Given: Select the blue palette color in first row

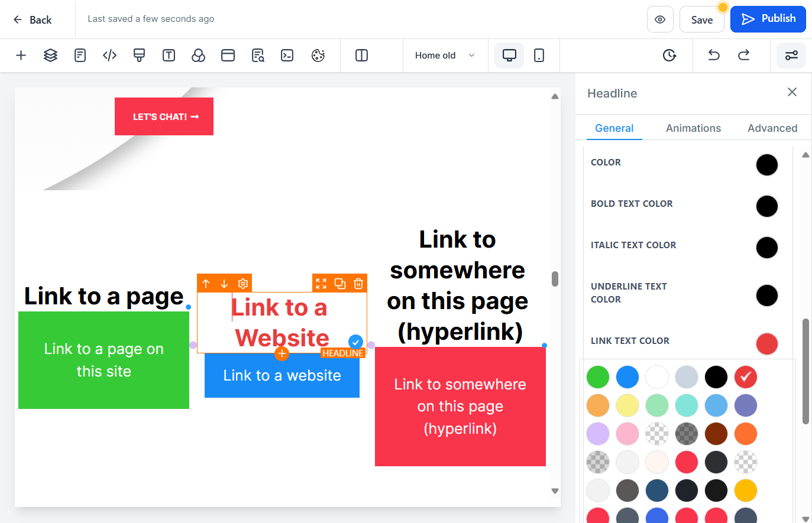Looking at the screenshot, I should pyautogui.click(x=627, y=377).
